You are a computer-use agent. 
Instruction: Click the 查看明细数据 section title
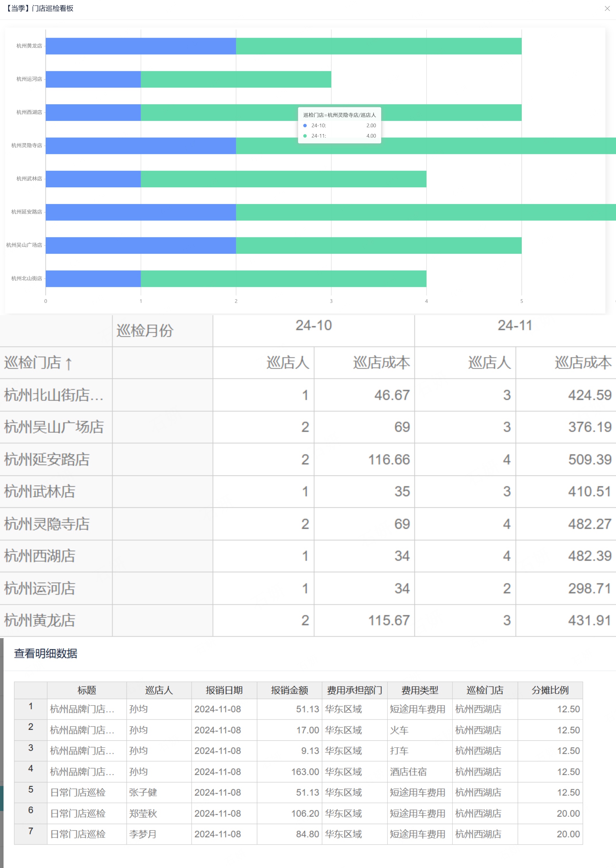(x=45, y=653)
